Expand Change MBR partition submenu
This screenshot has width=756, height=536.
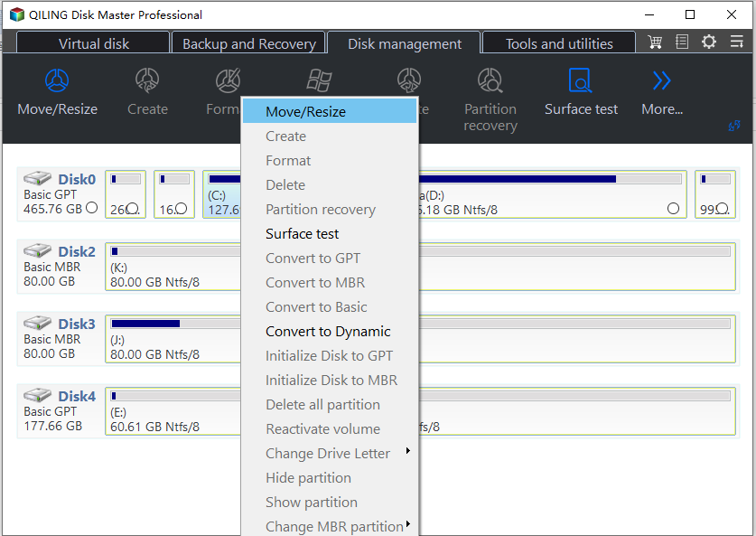[330, 526]
